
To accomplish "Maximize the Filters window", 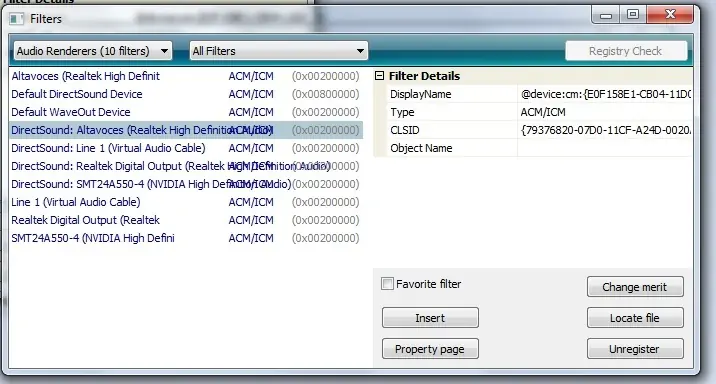I will point(633,15).
